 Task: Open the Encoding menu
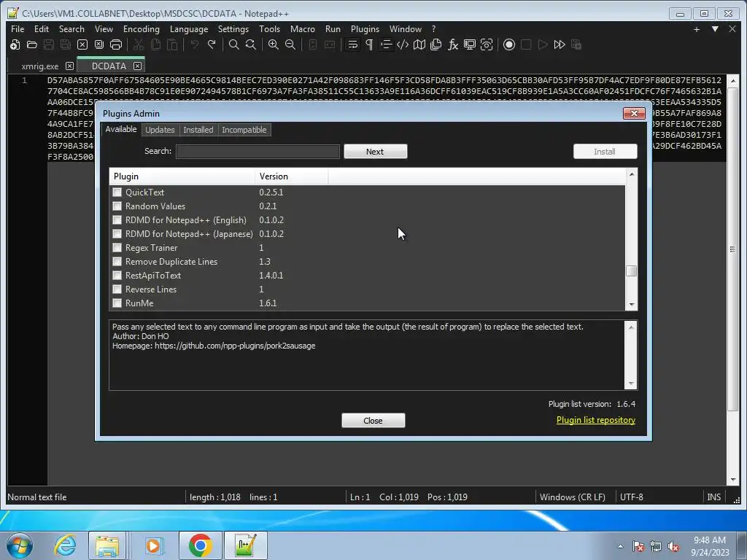(x=142, y=29)
